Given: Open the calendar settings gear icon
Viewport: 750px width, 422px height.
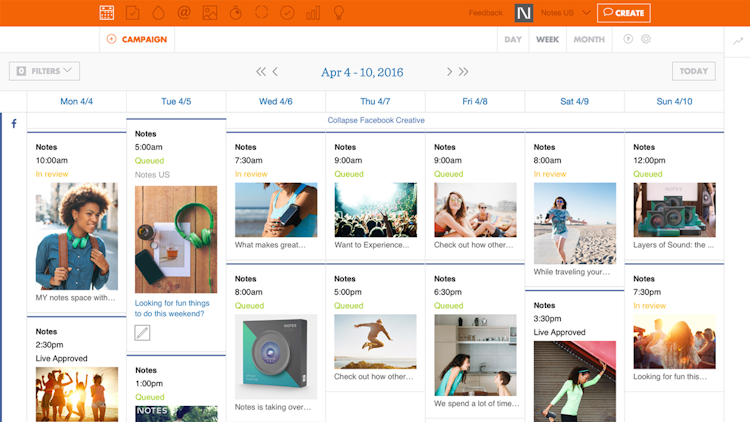Looking at the screenshot, I should pyautogui.click(x=646, y=39).
